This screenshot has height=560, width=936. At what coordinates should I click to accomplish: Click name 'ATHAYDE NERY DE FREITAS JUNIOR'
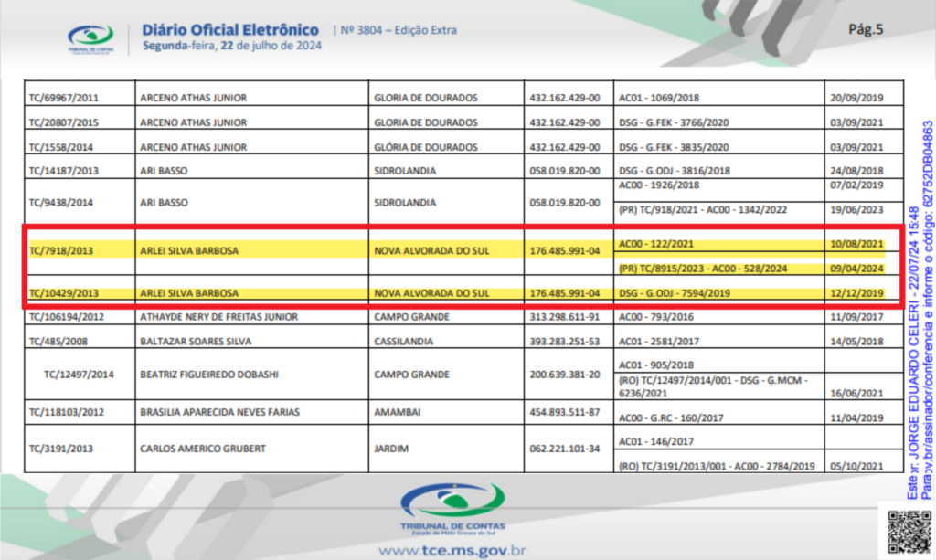tap(218, 317)
